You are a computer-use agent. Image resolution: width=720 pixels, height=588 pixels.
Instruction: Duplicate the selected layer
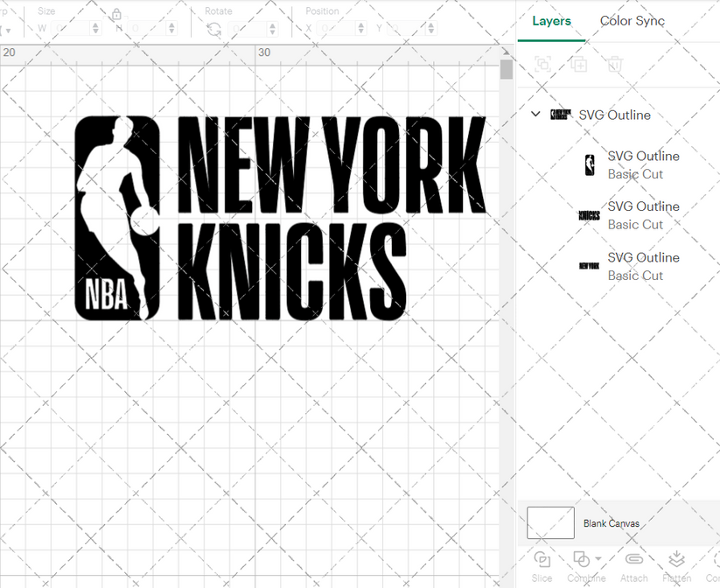[x=577, y=64]
